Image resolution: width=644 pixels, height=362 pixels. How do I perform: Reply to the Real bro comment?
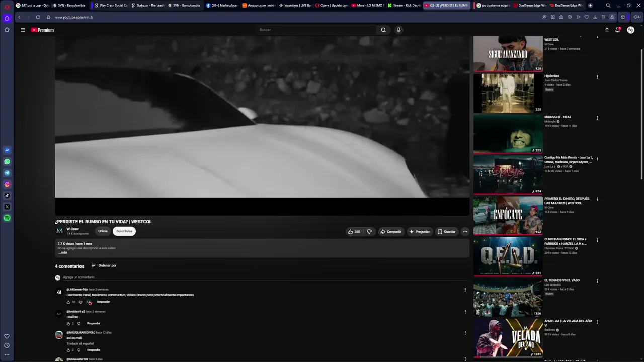pos(94,323)
